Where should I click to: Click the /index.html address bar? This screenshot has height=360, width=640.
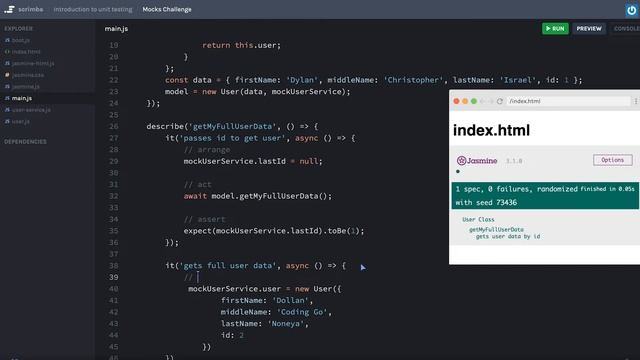[568, 101]
